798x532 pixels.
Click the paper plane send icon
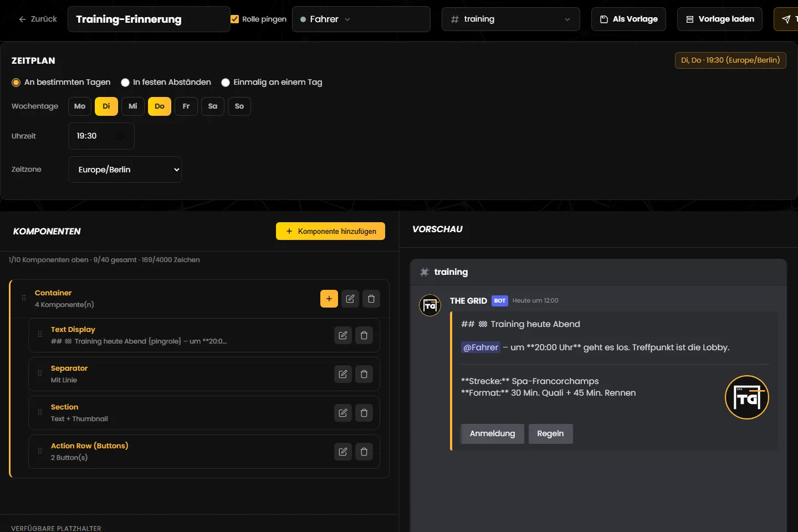(x=786, y=19)
